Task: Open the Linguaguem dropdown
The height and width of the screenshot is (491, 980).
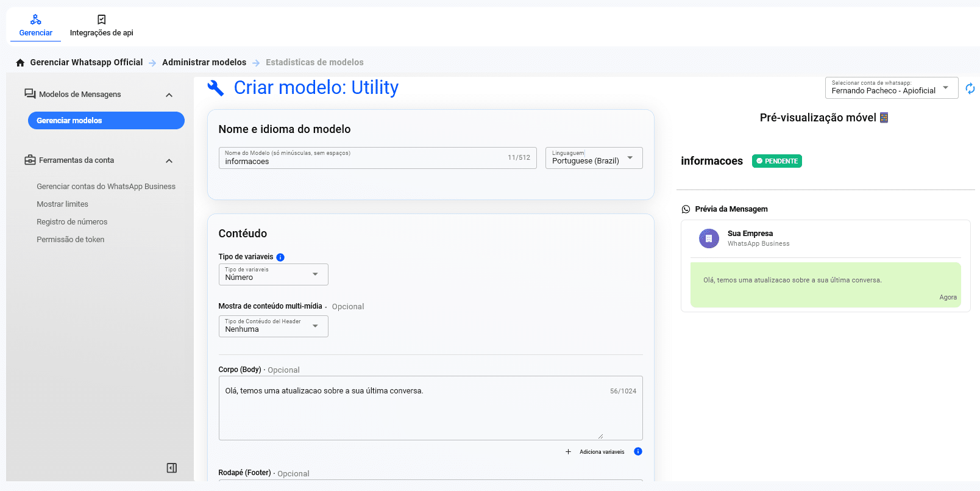Action: 594,158
